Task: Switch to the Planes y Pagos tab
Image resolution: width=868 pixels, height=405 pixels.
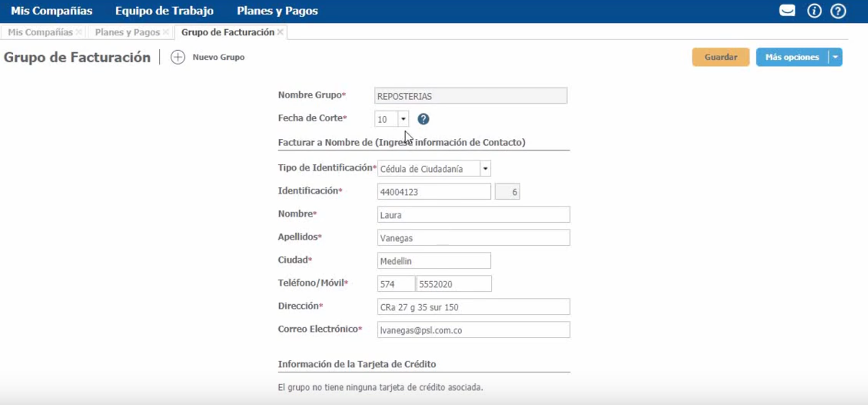Action: (x=127, y=32)
